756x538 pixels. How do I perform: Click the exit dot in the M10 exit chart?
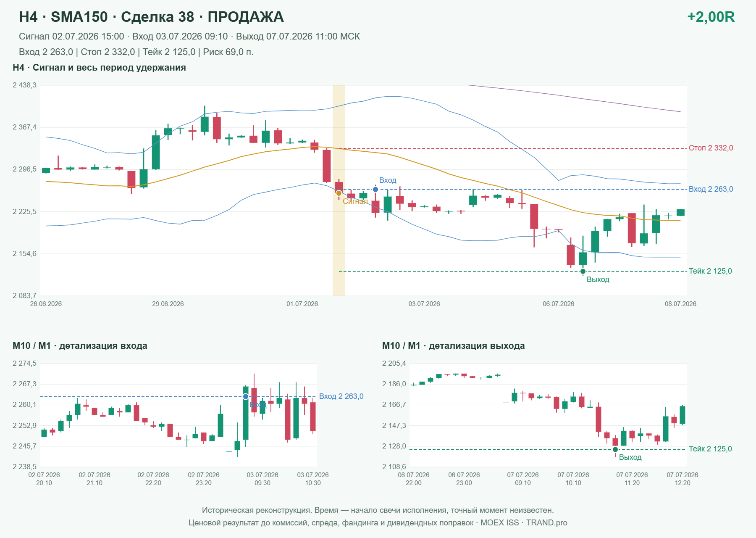(615, 449)
